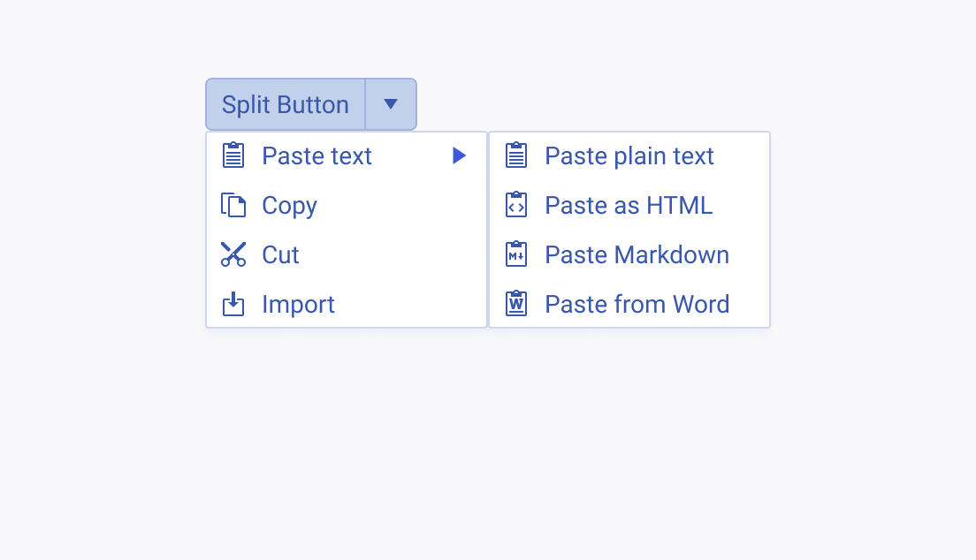Click the Split Button main label

tap(285, 104)
